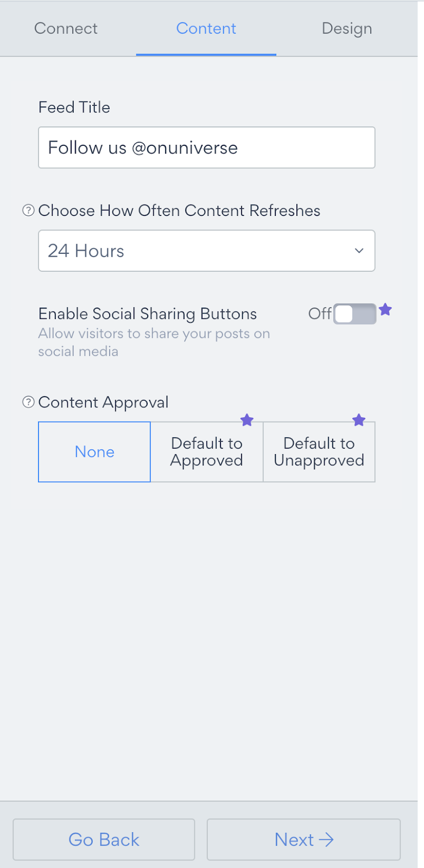Click the Next button
424x868 pixels.
[303, 840]
